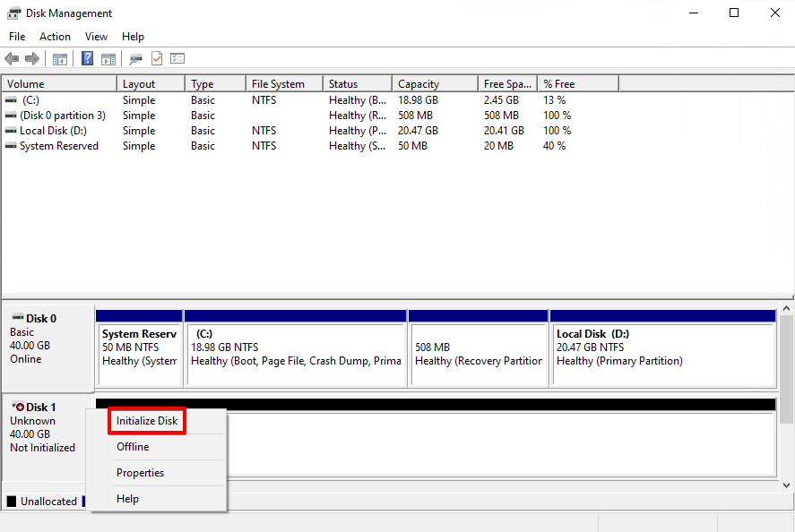Sort by the Status column header

tap(358, 83)
